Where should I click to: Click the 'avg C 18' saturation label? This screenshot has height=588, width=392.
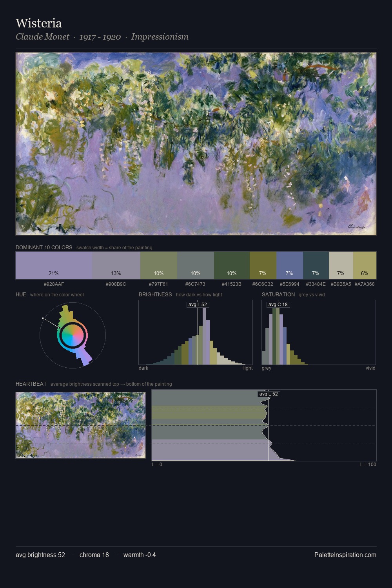(278, 305)
